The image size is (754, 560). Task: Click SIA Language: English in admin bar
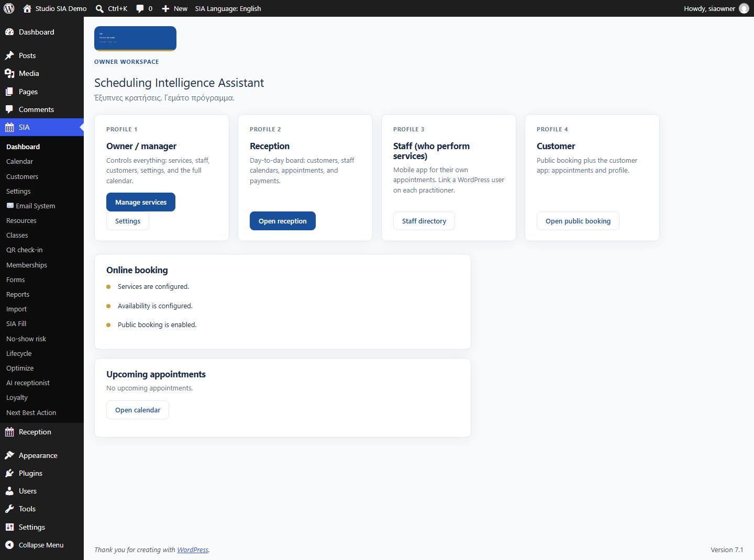pos(228,8)
